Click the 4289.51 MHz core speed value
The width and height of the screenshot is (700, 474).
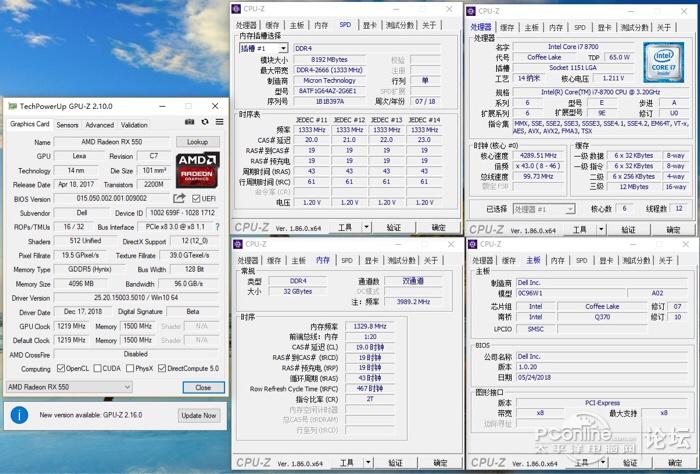pyautogui.click(x=538, y=155)
